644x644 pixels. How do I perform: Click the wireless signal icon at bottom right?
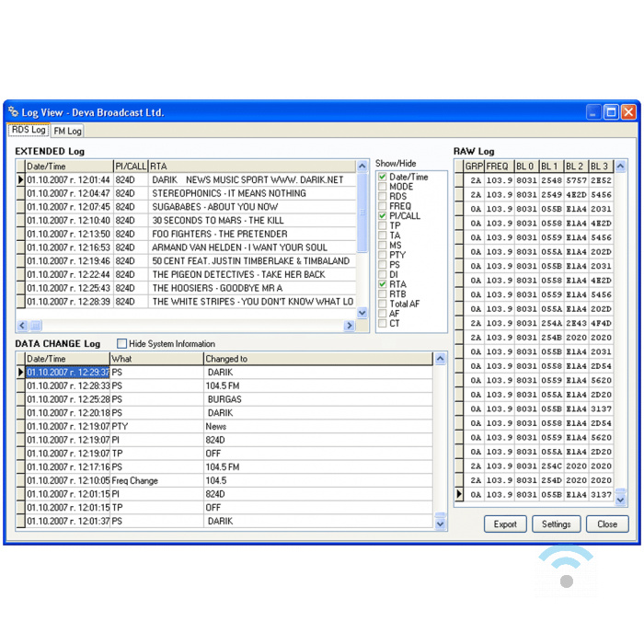[566, 567]
